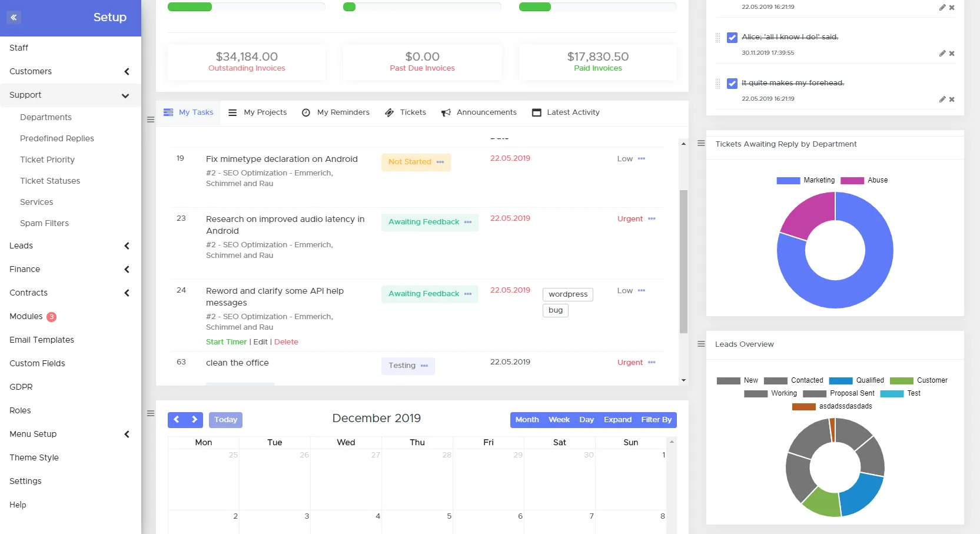Switch to the Tickets tab
This screenshot has width=980, height=534.
pyautogui.click(x=406, y=112)
